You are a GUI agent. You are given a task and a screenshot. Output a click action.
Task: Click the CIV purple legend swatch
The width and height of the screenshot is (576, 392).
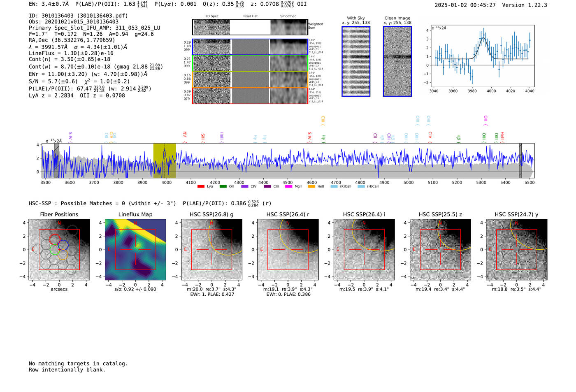click(245, 187)
